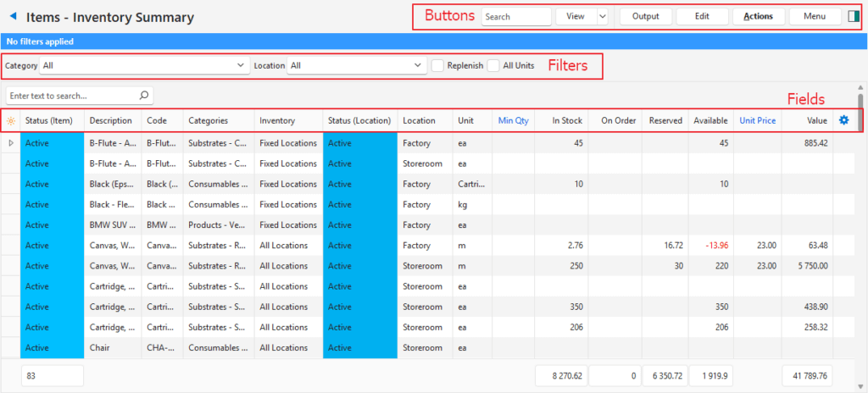Tick the All Units checkbox
This screenshot has width=868, height=393.
(493, 65)
